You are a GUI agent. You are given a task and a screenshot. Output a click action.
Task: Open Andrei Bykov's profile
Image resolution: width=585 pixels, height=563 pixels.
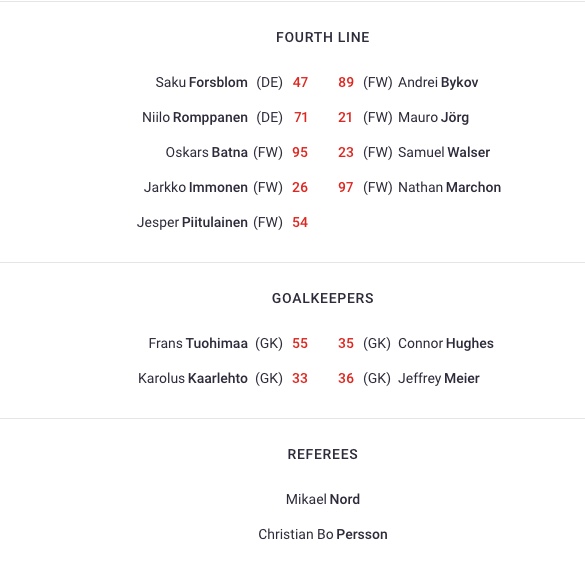pos(438,82)
